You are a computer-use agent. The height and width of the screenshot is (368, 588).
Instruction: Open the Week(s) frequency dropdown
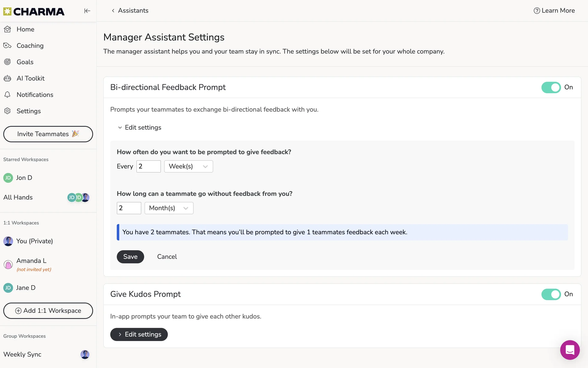pos(188,167)
